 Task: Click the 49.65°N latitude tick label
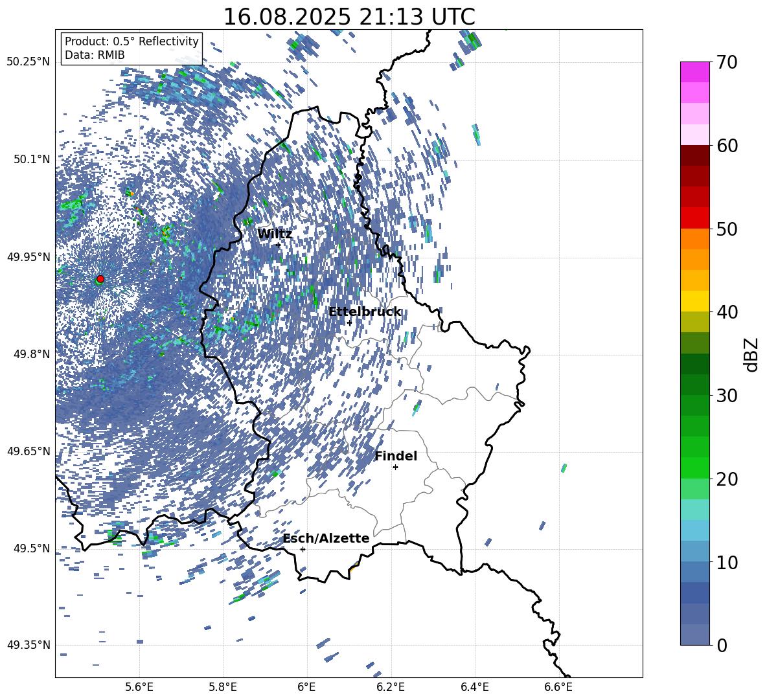pos(29,451)
